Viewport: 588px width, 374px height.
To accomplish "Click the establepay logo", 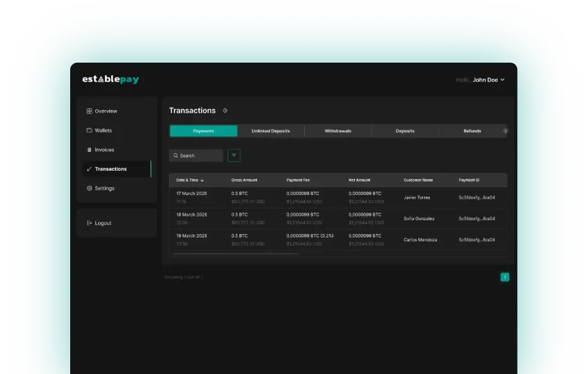I will point(111,79).
